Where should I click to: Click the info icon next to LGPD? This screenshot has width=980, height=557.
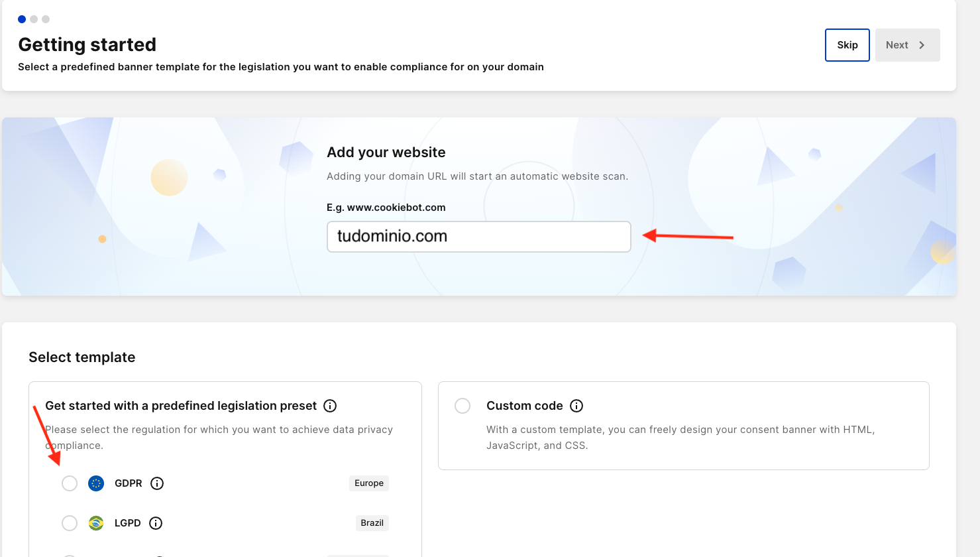click(155, 523)
